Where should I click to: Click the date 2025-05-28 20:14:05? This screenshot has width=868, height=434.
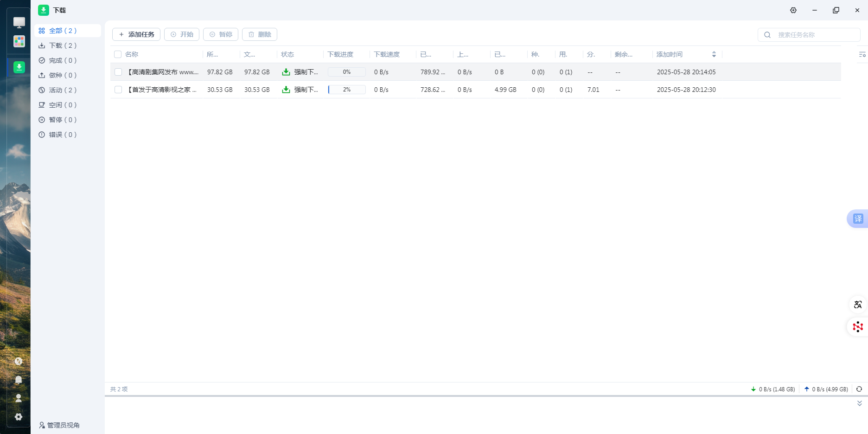pos(686,72)
